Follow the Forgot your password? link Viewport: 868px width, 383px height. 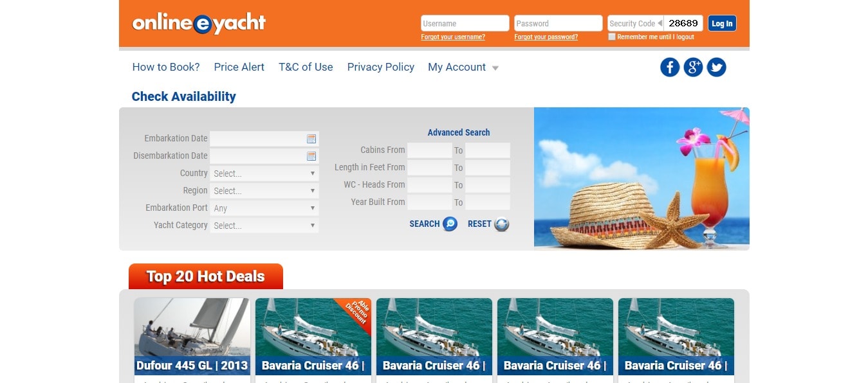tap(546, 37)
